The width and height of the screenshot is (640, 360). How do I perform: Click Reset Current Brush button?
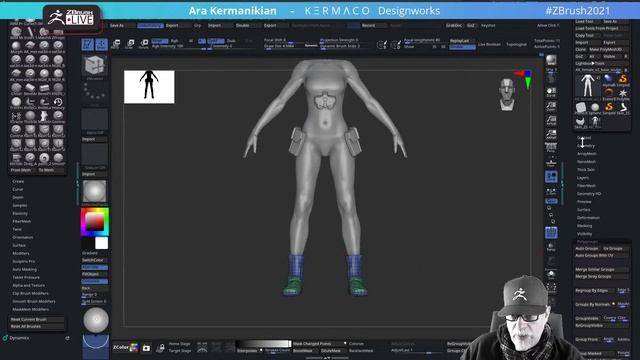point(36,319)
